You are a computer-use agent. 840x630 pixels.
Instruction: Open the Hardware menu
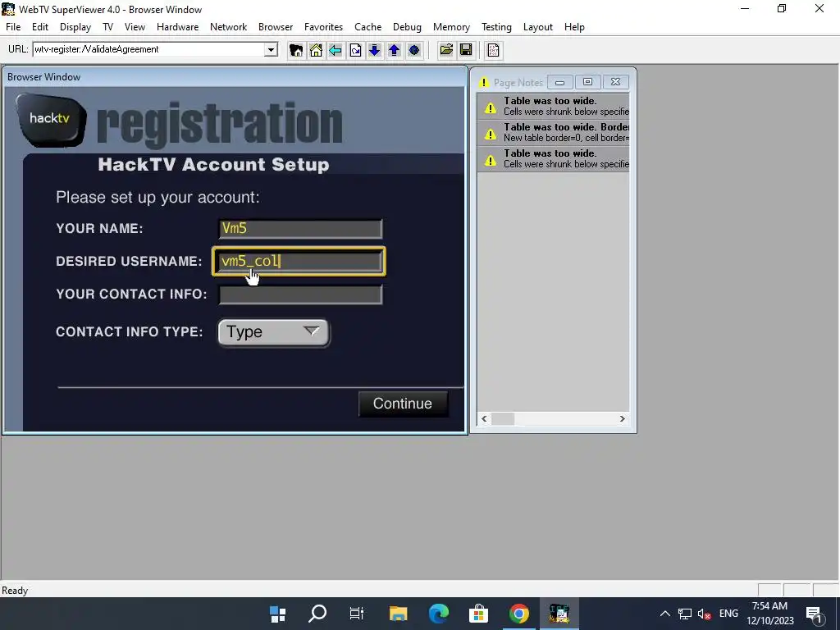point(177,27)
